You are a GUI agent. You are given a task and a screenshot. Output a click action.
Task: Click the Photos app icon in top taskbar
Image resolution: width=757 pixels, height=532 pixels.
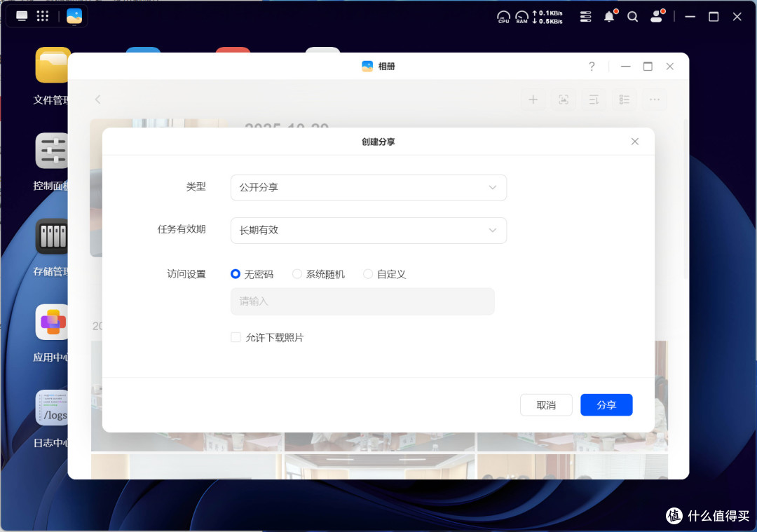click(74, 16)
